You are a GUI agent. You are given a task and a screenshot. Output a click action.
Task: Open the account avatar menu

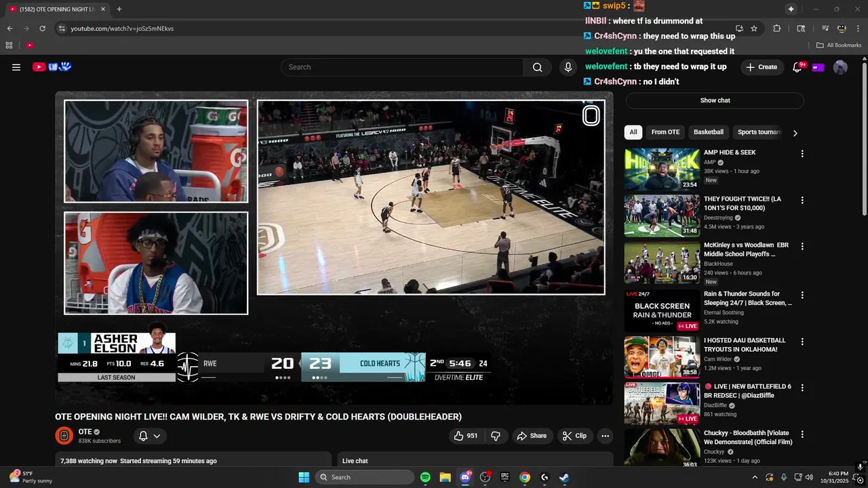[840, 67]
